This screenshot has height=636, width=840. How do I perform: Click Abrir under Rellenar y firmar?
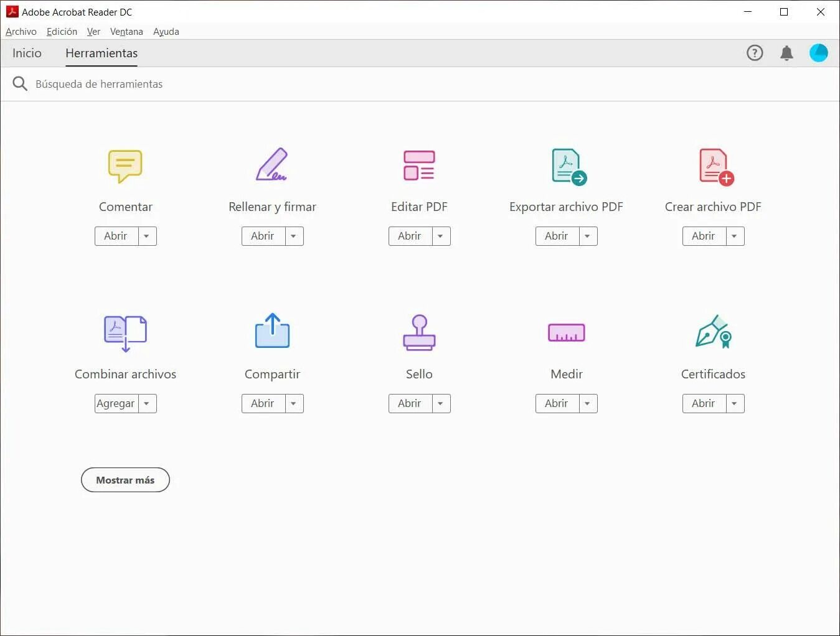click(x=263, y=236)
